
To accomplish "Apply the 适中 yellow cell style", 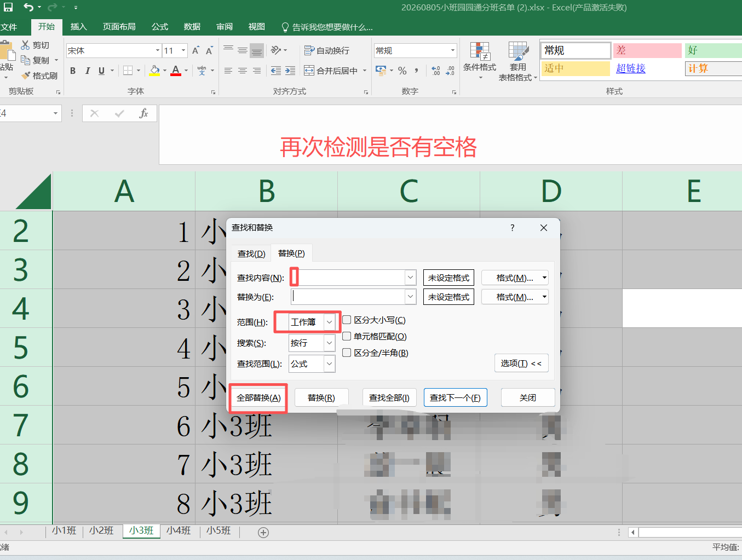I will (x=576, y=68).
